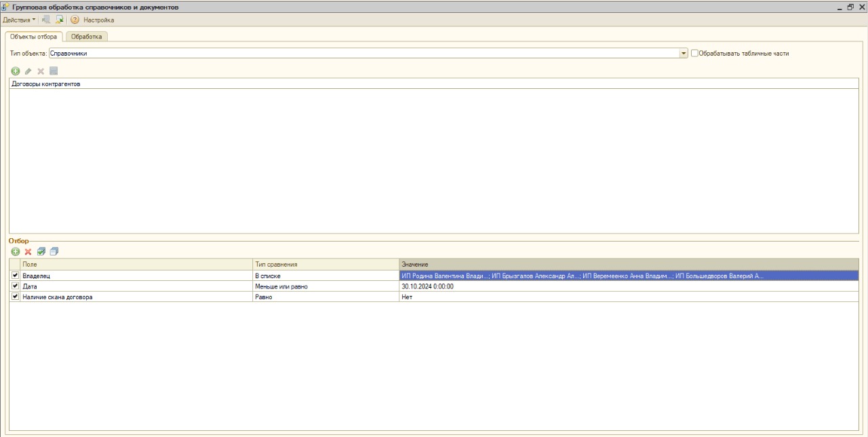Screen dimensions: 868x437
Task: Open help via question mark icon
Action: (75, 20)
